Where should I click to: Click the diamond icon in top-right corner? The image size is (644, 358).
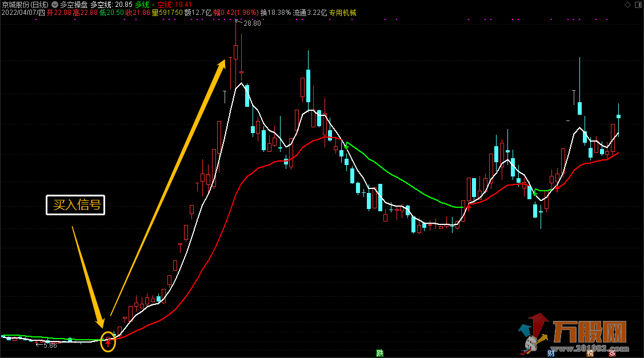click(627, 5)
